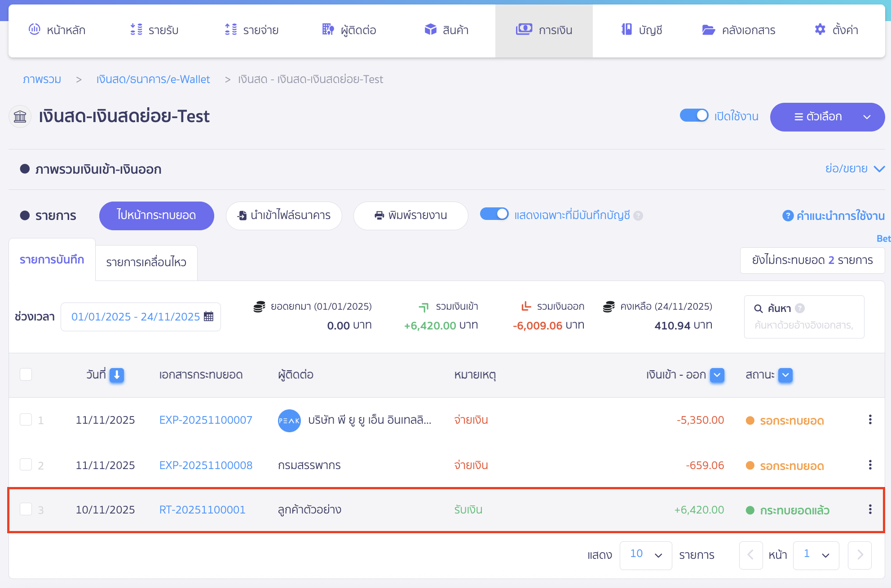The width and height of the screenshot is (891, 588).
Task: Open the calendar icon in the date range
Action: tap(208, 316)
